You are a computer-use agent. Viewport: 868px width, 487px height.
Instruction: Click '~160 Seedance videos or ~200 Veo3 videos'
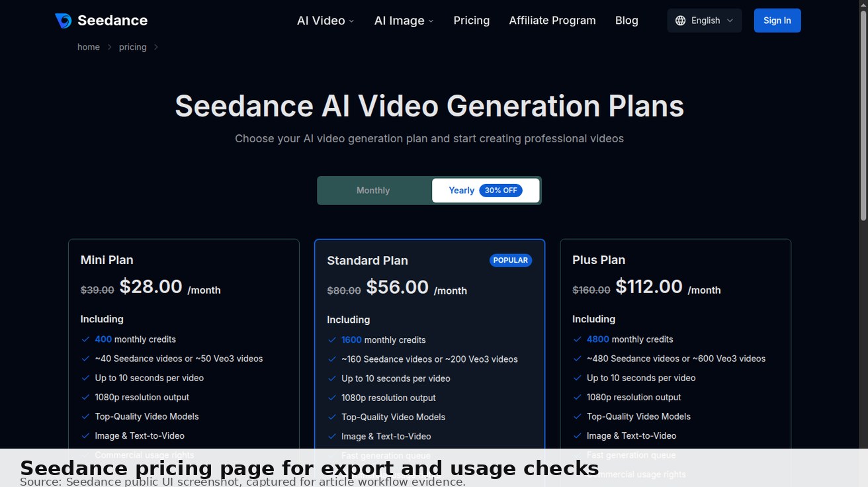coord(429,359)
